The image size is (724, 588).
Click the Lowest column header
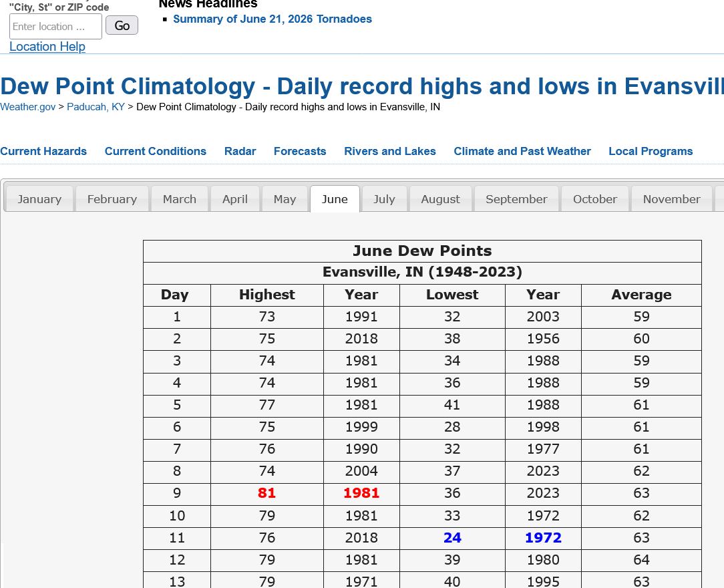point(452,295)
